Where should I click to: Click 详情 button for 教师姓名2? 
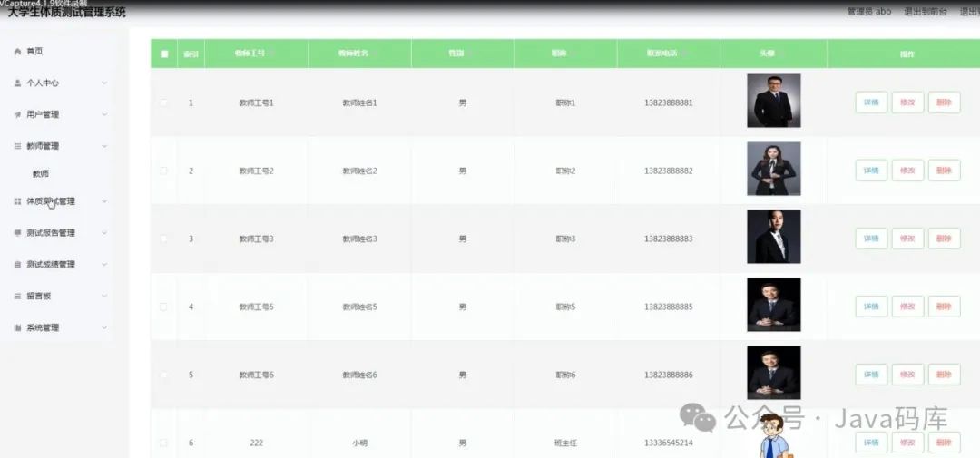click(871, 171)
